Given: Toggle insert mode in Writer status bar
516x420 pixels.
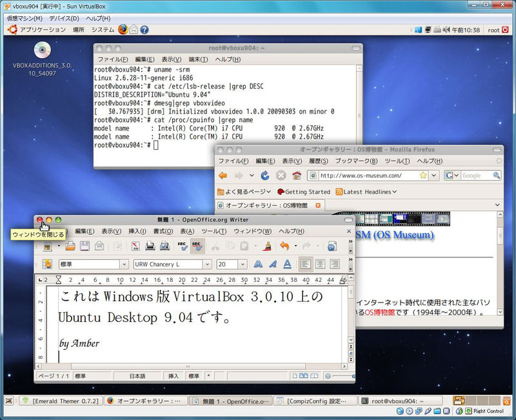Looking at the screenshot, I should (x=174, y=376).
